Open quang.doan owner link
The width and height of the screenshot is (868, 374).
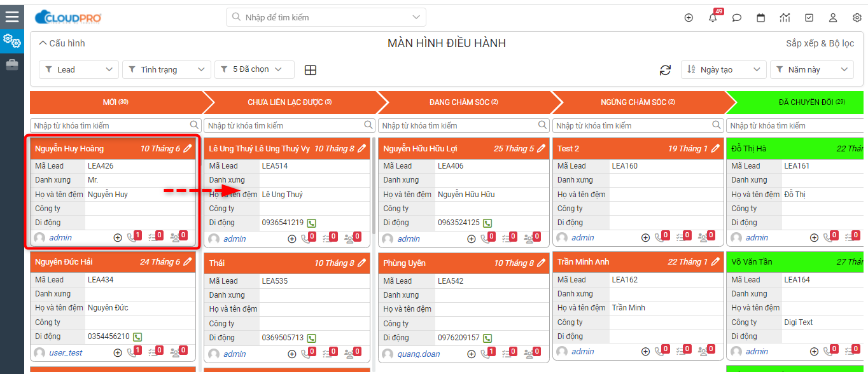(x=418, y=354)
